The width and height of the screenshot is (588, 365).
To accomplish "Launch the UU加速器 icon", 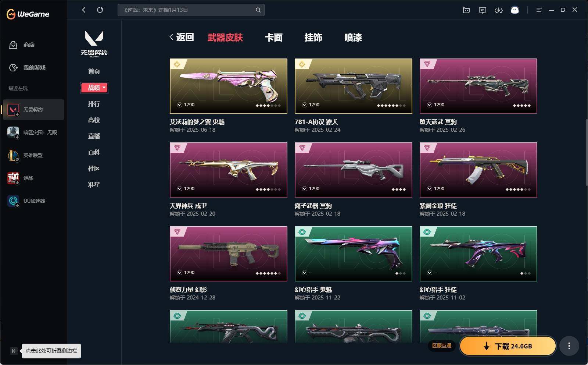I will pos(13,201).
